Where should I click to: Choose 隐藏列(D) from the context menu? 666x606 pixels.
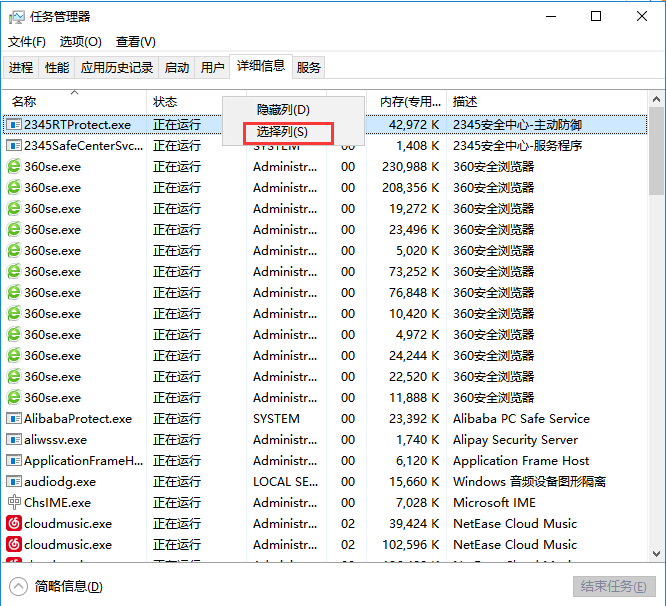tap(283, 110)
